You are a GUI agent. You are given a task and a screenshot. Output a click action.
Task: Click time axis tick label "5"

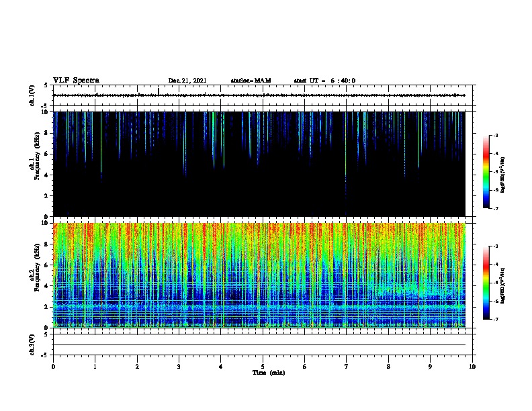click(x=263, y=366)
